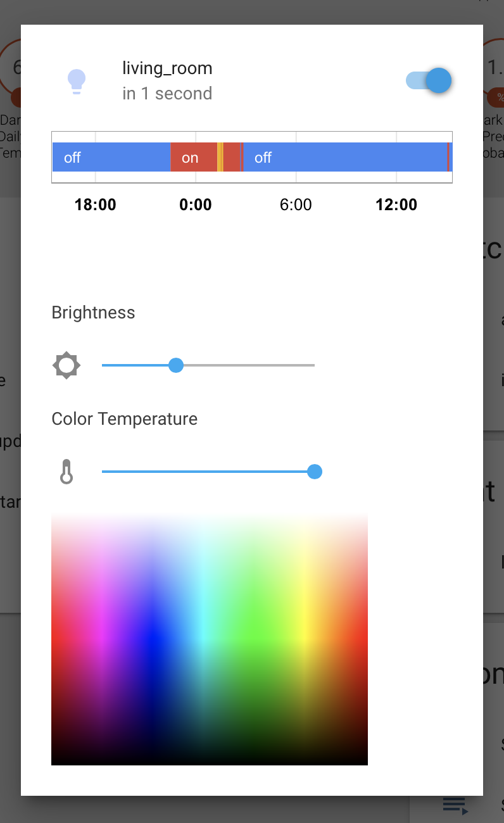504x823 pixels.
Task: Click the second 'off' segment after midnight
Action: (x=345, y=158)
